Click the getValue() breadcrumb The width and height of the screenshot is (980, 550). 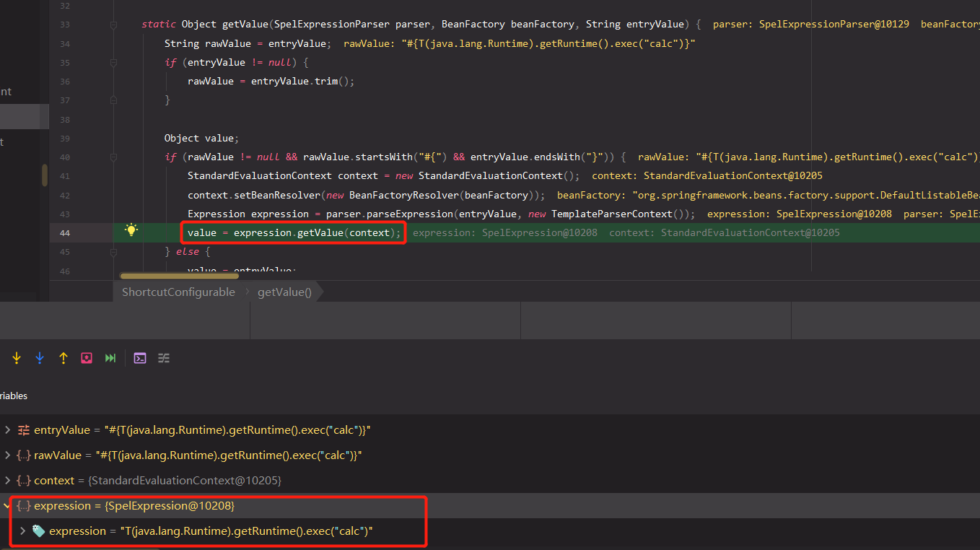click(x=284, y=292)
